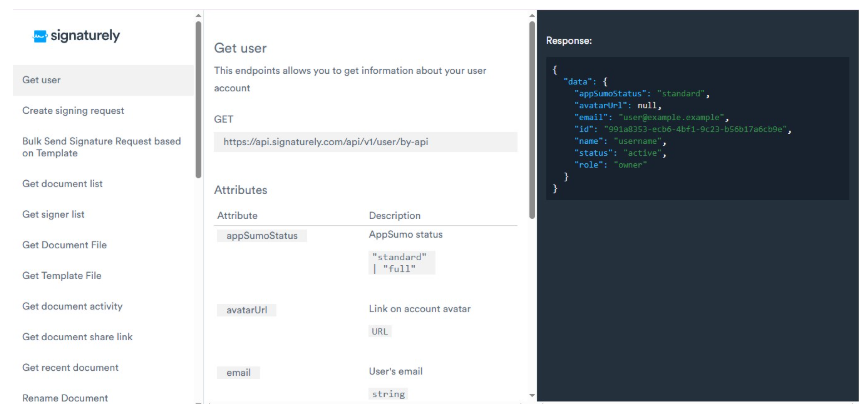Click the avatarUrl attribute tag
The image size is (866, 407).
coord(246,310)
